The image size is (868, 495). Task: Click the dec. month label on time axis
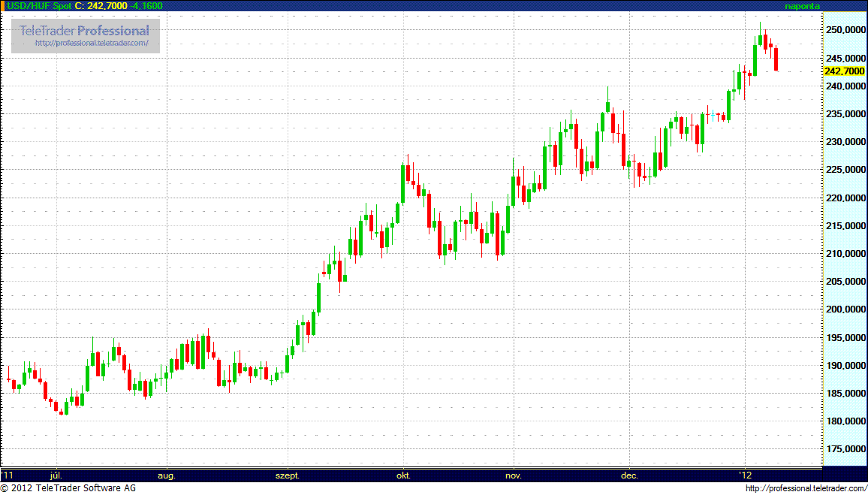click(x=629, y=475)
